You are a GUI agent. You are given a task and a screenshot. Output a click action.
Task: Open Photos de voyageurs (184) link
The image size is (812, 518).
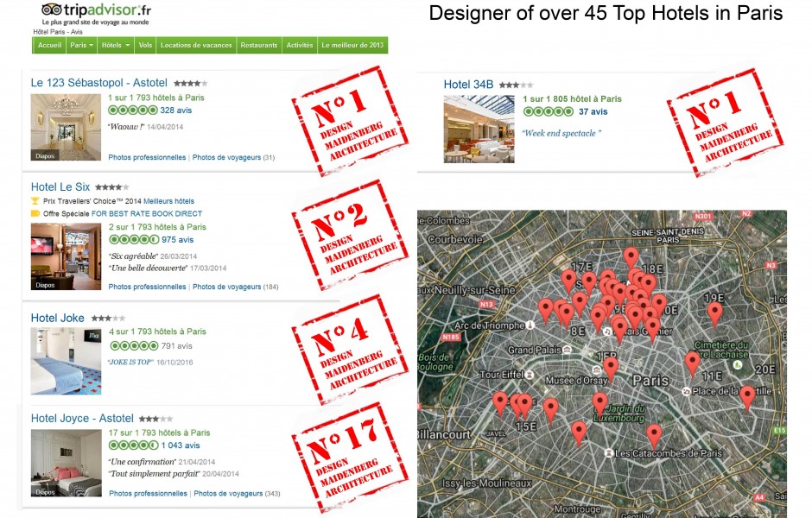point(235,287)
